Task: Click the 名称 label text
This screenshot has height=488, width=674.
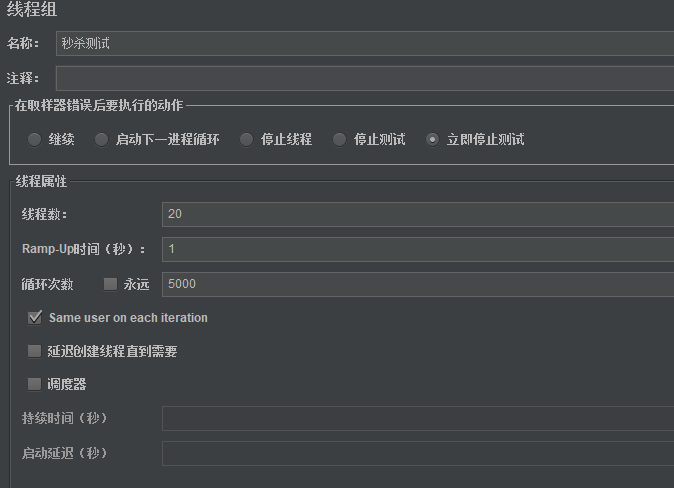Action: (x=23, y=43)
